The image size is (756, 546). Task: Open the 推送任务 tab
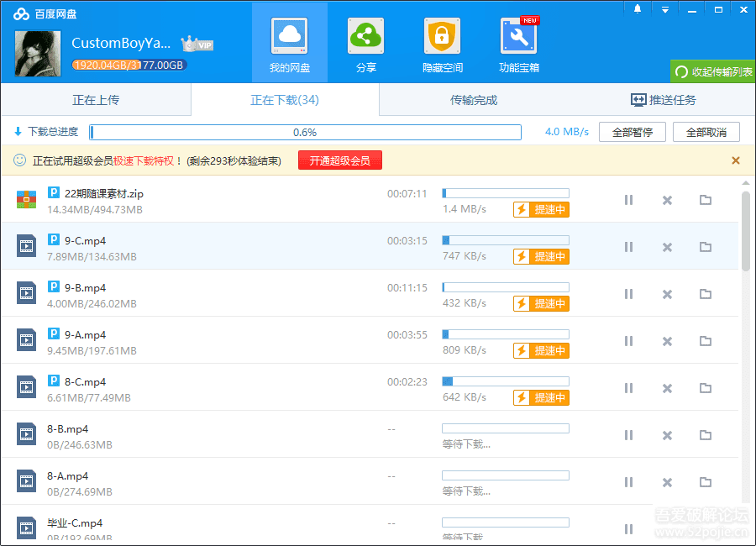[663, 100]
